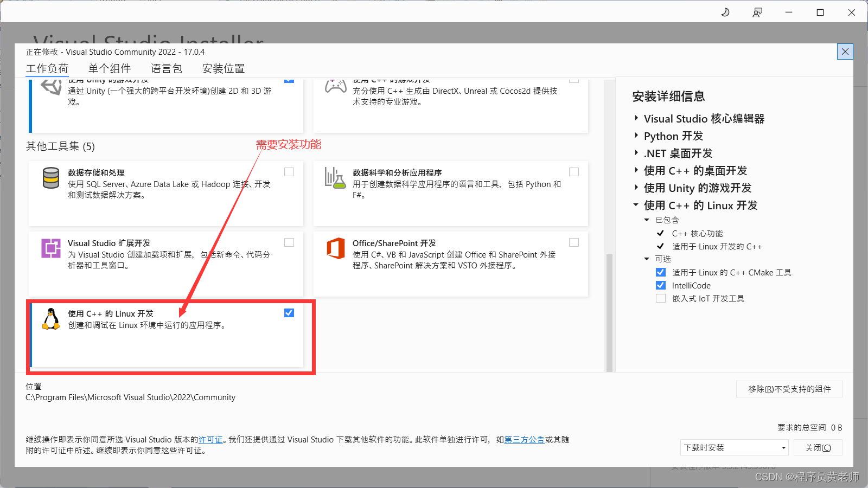868x488 pixels.
Task: Uncheck the IntelliCode optional component
Action: [x=661, y=285]
